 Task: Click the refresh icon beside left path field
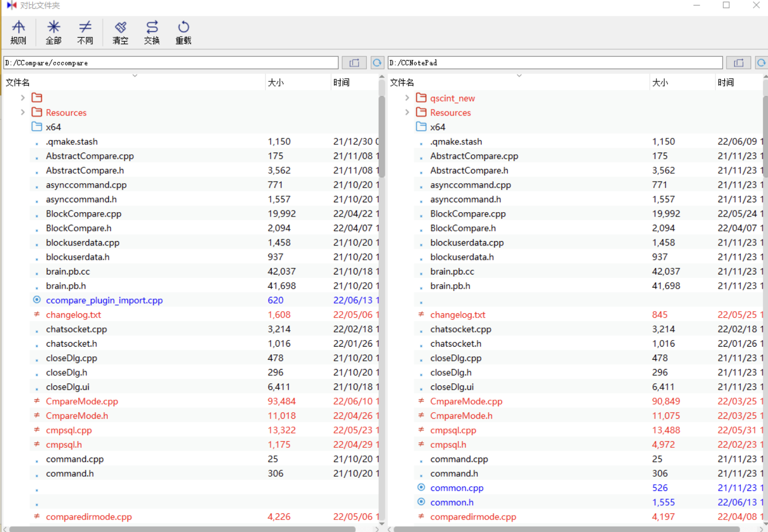coord(376,62)
